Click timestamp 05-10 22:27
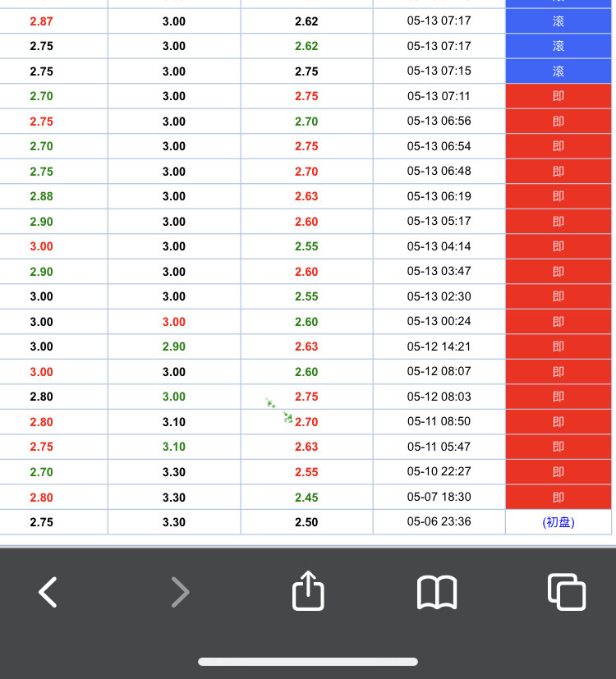This screenshot has width=616, height=679. point(439,471)
